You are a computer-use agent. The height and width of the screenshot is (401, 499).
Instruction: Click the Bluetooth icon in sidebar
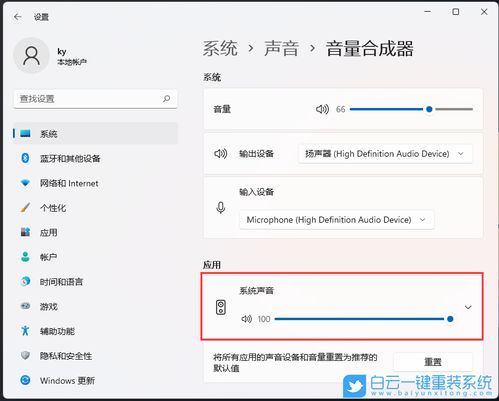[25, 158]
